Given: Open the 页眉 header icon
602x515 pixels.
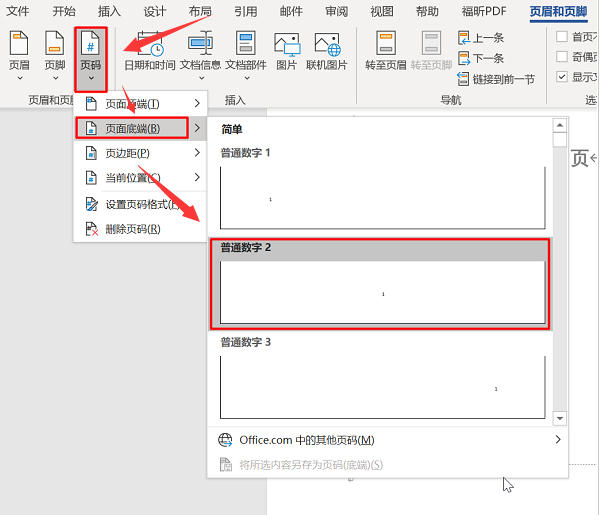Looking at the screenshot, I should pos(19,43).
